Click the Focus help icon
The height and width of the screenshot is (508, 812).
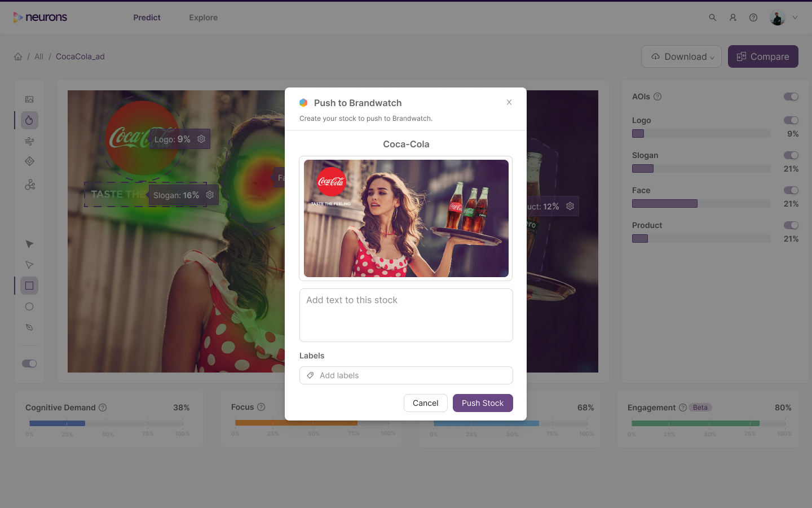click(261, 407)
